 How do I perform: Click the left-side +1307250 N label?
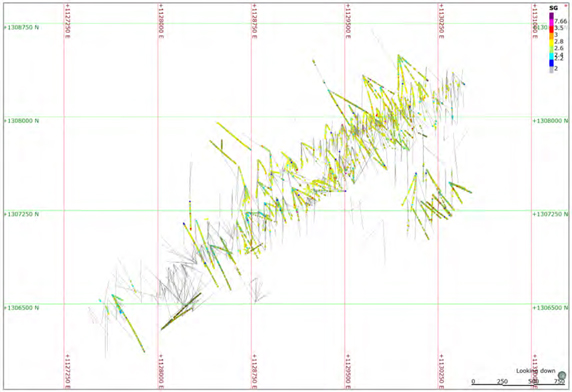click(x=21, y=214)
